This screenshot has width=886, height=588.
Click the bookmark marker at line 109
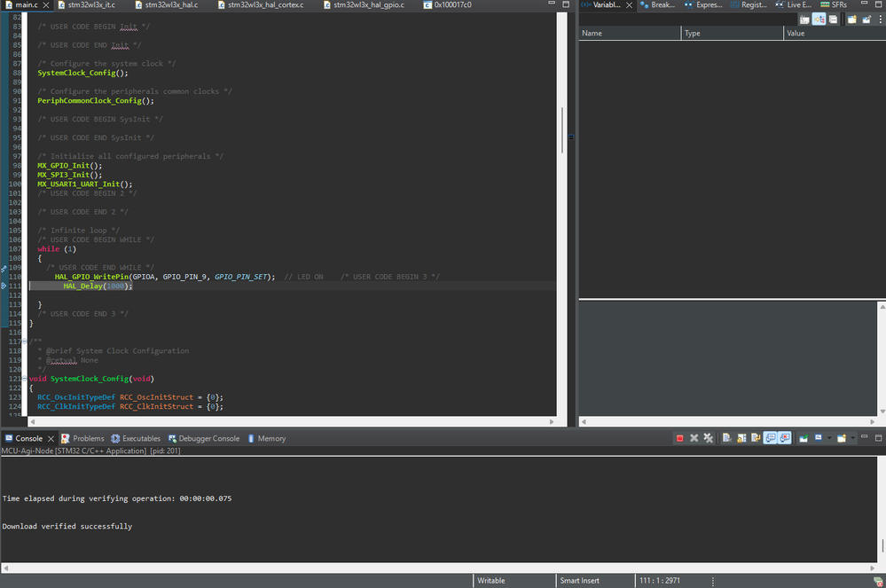pos(4,268)
